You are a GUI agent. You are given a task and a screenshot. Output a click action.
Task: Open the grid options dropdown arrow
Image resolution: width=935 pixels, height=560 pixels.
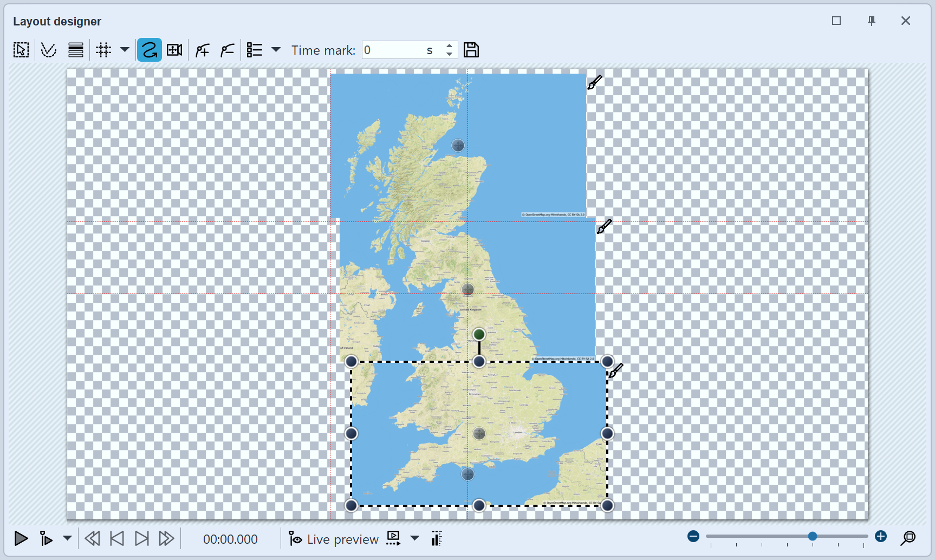tap(125, 49)
